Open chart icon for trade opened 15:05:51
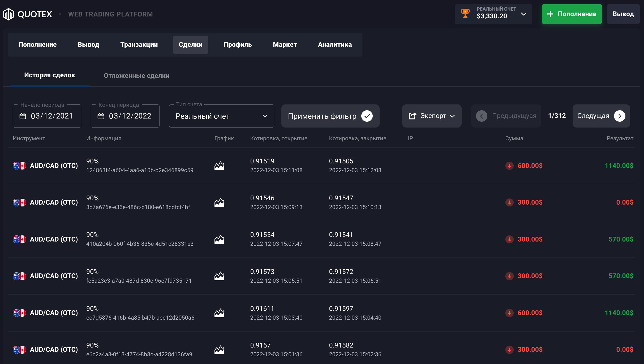This screenshot has width=644, height=364. click(219, 276)
